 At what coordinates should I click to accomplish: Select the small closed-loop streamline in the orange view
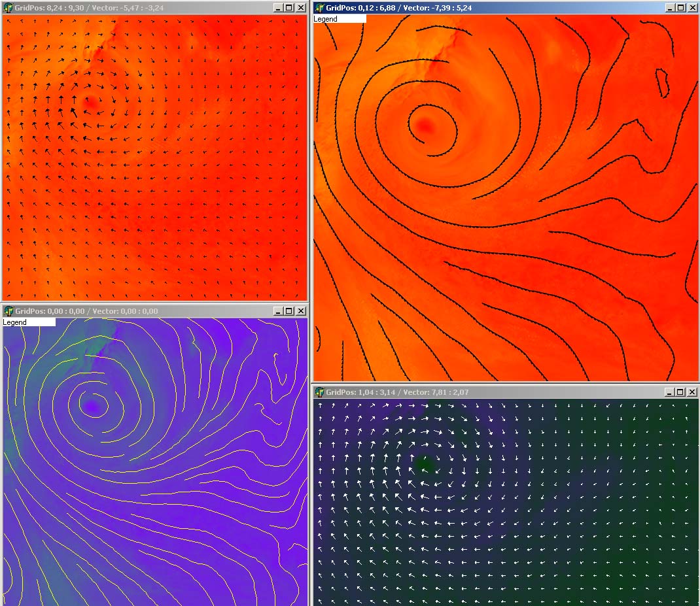coord(662,84)
